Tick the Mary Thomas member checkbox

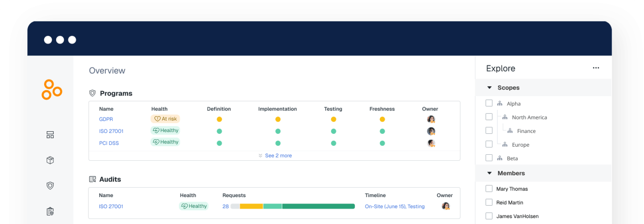pos(489,188)
